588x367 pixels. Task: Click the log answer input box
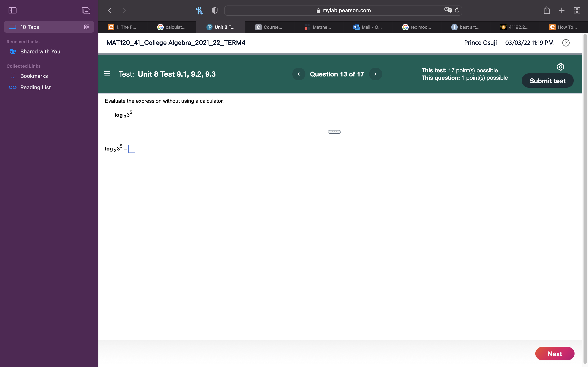click(x=131, y=149)
